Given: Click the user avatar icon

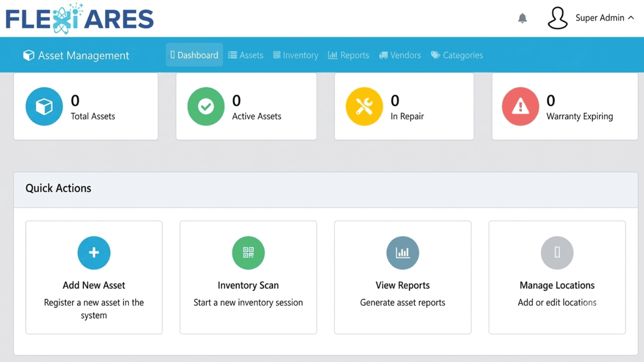Looking at the screenshot, I should coord(557,18).
